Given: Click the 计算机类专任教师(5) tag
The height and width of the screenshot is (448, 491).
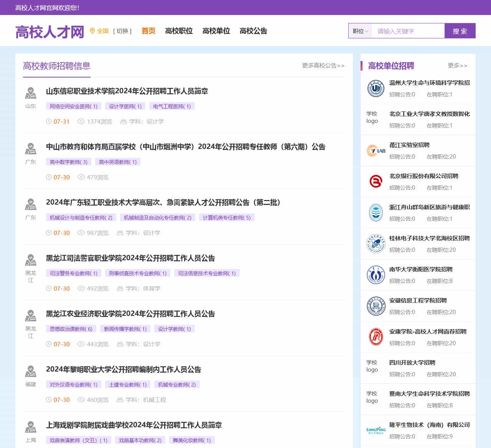Looking at the screenshot, I should point(226,218).
